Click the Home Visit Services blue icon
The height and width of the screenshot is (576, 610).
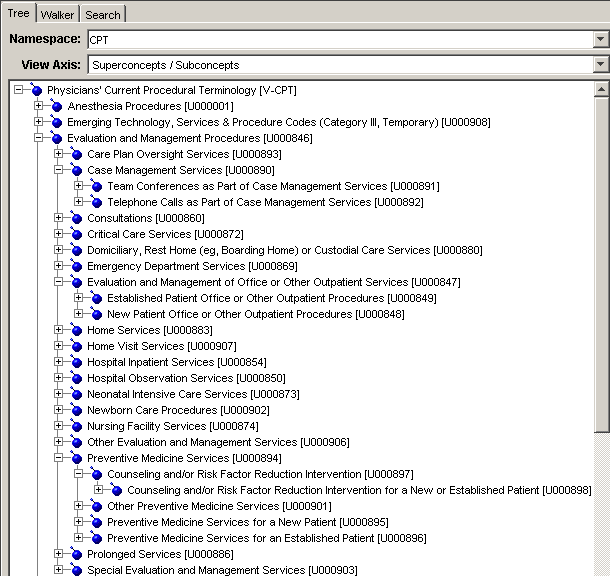77,346
